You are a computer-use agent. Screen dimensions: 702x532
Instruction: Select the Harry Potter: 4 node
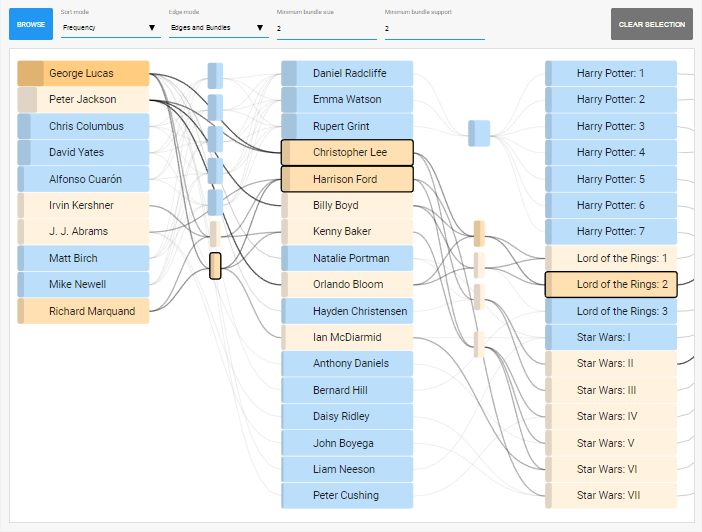[611, 152]
